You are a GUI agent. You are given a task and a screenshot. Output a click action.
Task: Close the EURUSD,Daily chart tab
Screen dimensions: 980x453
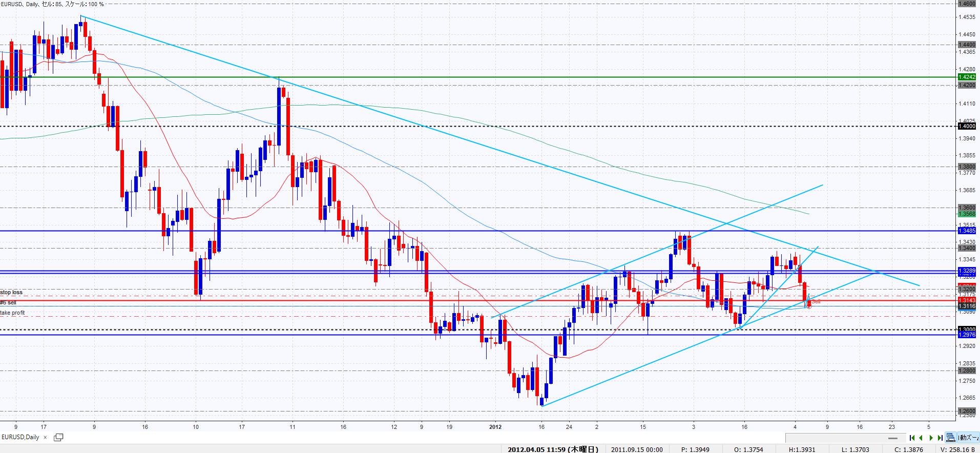(x=45, y=437)
